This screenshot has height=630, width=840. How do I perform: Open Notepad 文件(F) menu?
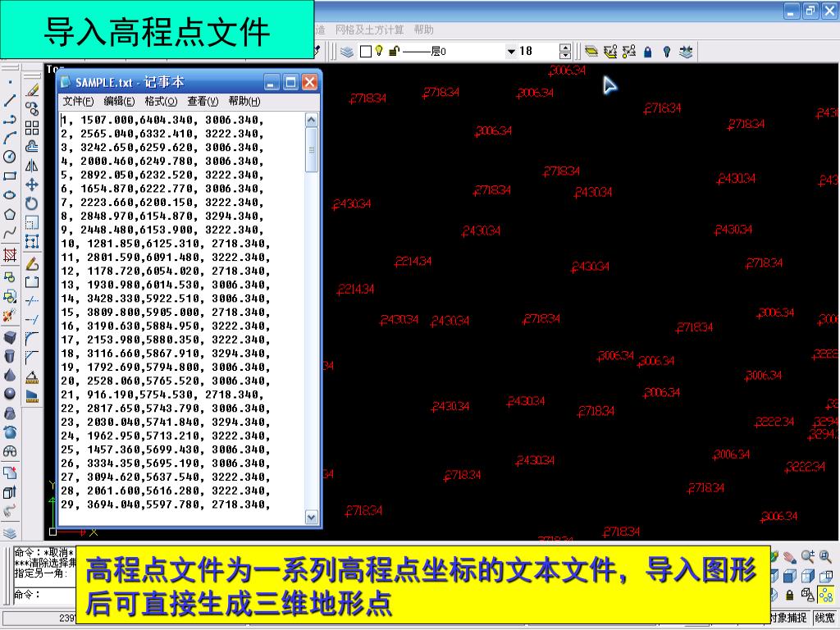(x=78, y=101)
